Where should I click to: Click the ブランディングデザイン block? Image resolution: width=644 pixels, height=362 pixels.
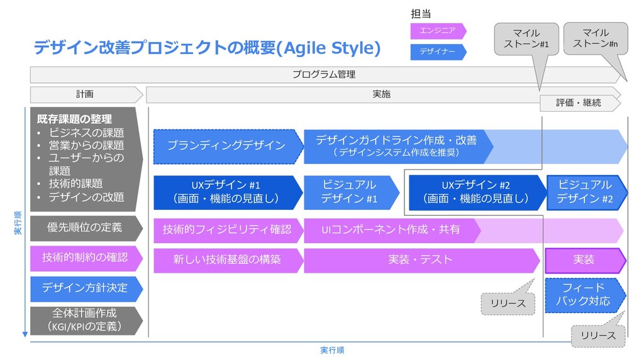[x=228, y=146]
